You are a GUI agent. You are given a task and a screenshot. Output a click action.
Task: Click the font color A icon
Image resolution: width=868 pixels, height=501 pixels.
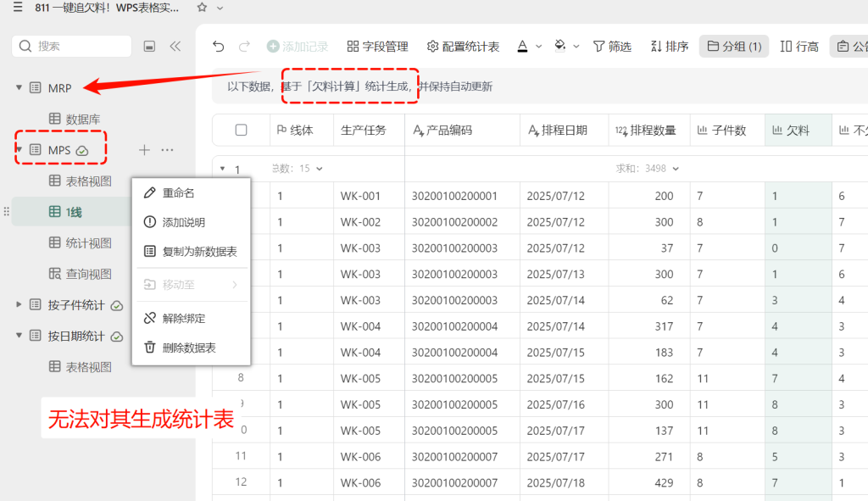(x=522, y=47)
